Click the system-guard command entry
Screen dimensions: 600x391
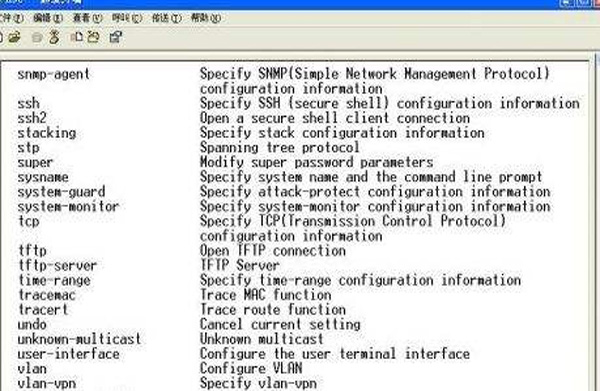tap(61, 192)
